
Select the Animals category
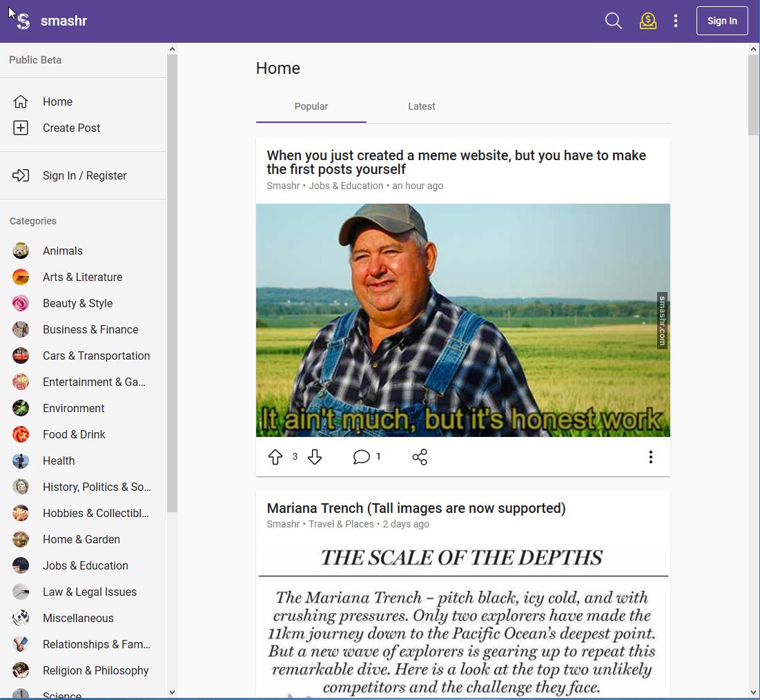(63, 251)
